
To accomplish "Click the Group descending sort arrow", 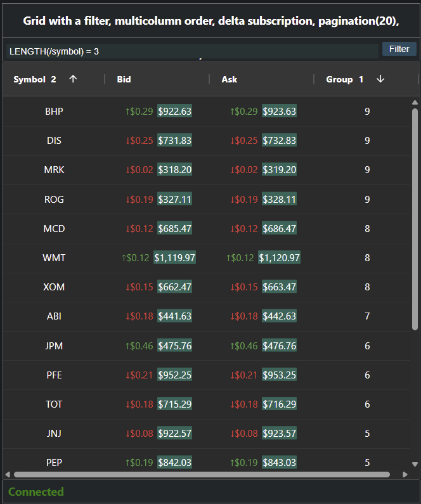I will pos(380,79).
